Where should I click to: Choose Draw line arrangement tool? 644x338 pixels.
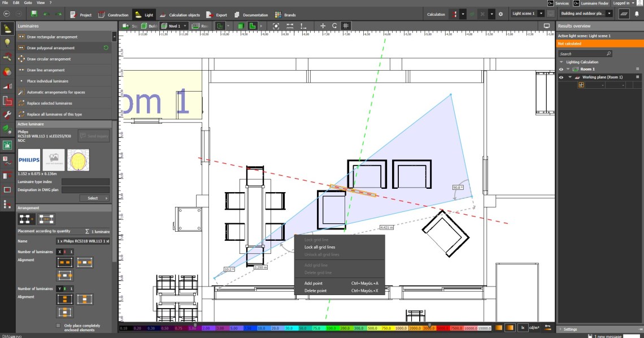coord(46,70)
